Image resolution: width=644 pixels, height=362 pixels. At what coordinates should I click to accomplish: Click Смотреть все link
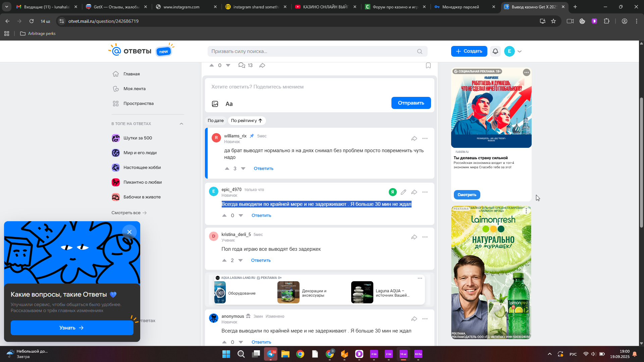(x=129, y=213)
